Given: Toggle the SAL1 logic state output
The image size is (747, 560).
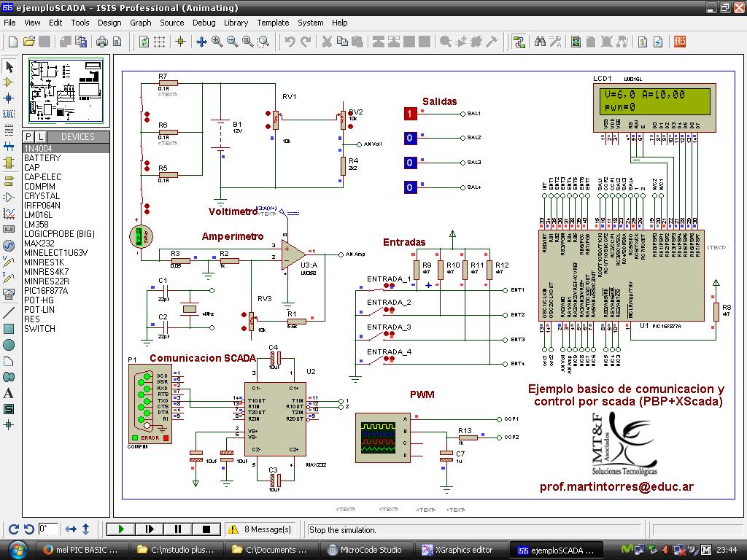Looking at the screenshot, I should click(x=410, y=114).
